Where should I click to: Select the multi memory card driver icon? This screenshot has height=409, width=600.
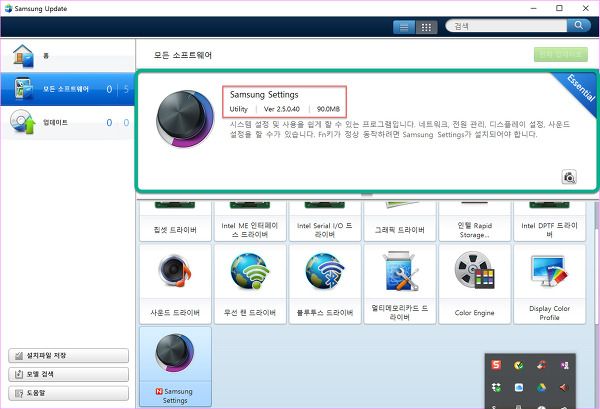[399, 271]
